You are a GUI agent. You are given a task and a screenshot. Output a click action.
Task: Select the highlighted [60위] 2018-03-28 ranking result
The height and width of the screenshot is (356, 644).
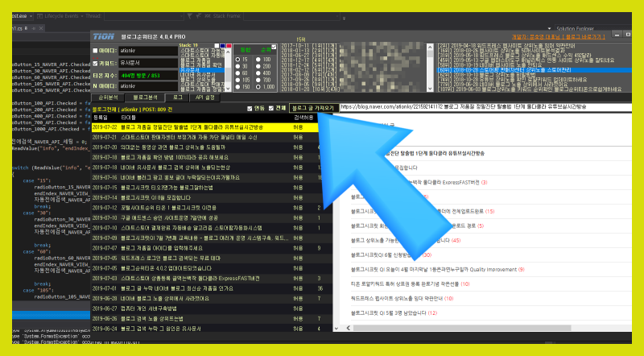tap(534, 70)
